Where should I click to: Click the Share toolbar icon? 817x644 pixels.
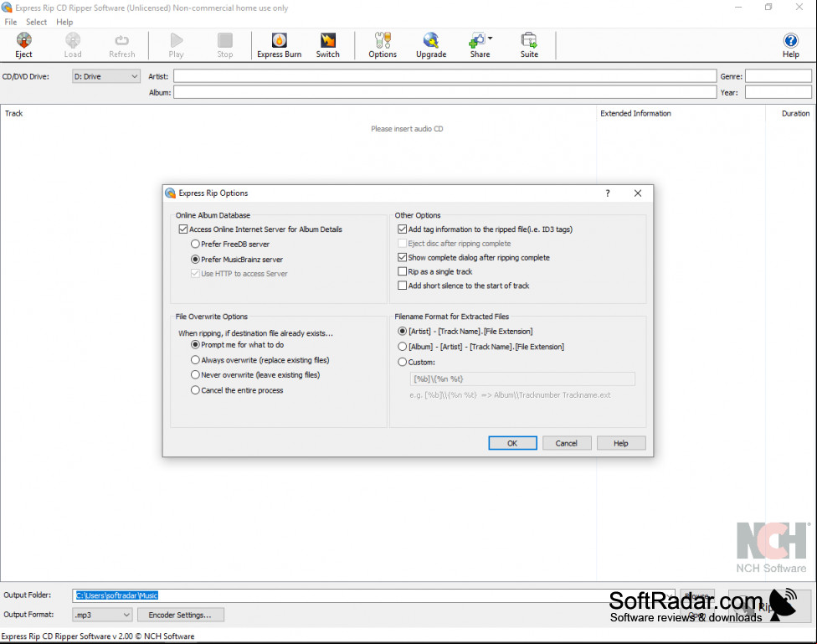(x=480, y=45)
